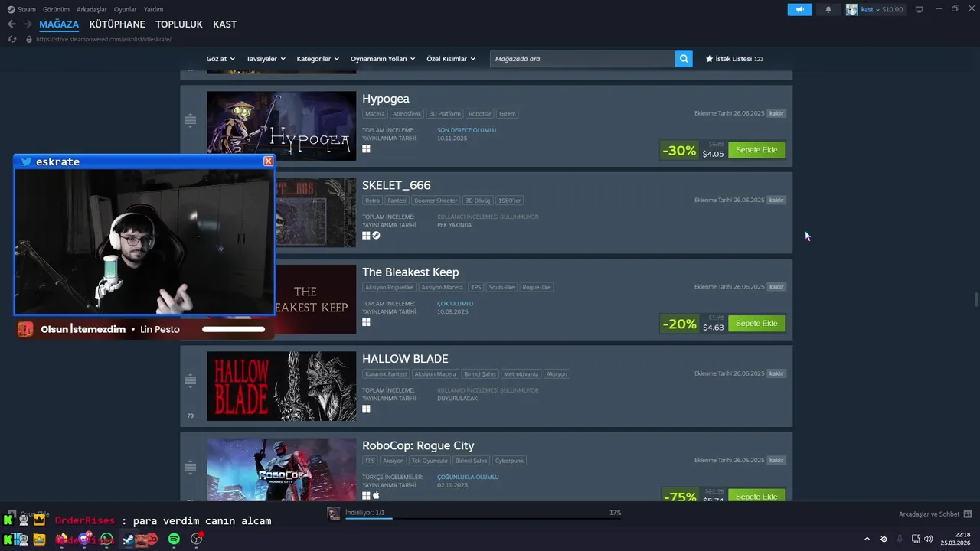The width and height of the screenshot is (980, 551).
Task: Remove SKELET_666 using kaldır
Action: tap(776, 200)
